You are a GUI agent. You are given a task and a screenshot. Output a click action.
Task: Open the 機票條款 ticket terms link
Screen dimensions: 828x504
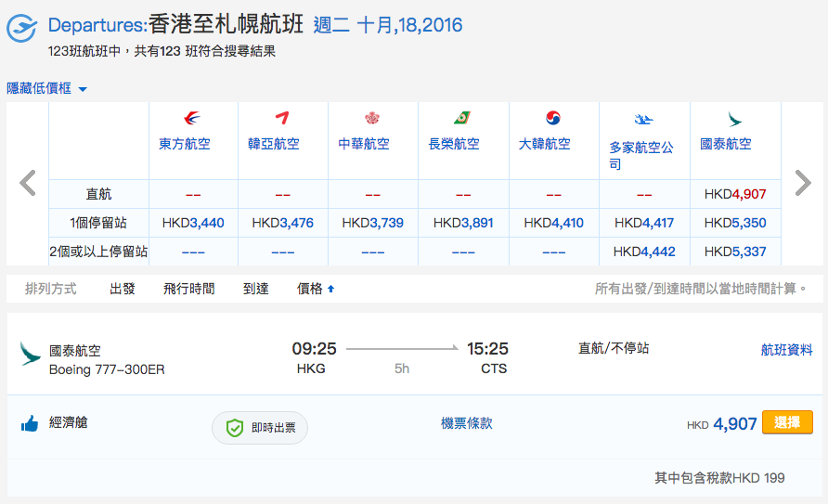pos(466,423)
